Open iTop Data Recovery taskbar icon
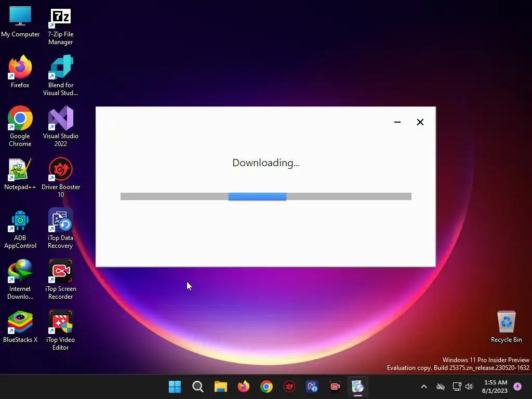 [x=312, y=387]
